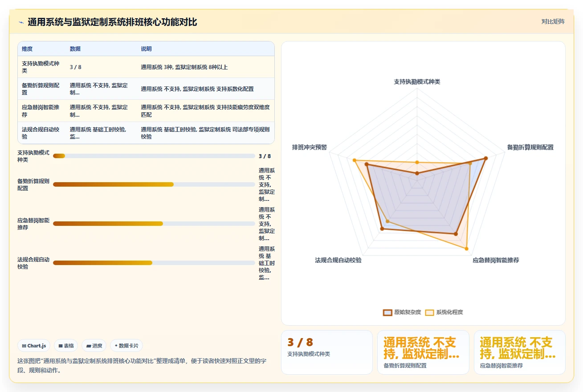Click the 3 / 8 value beside the first progress bar

click(265, 156)
